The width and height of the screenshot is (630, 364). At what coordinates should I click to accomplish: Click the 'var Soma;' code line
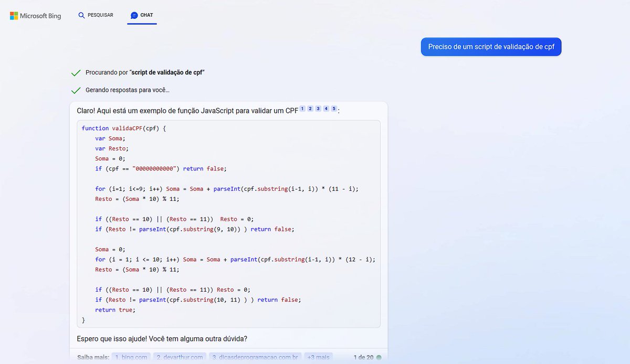pos(110,138)
